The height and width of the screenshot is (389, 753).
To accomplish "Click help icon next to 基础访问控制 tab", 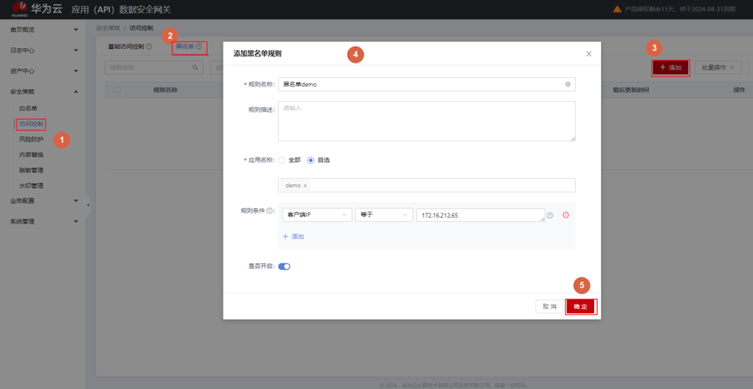I will tap(149, 47).
